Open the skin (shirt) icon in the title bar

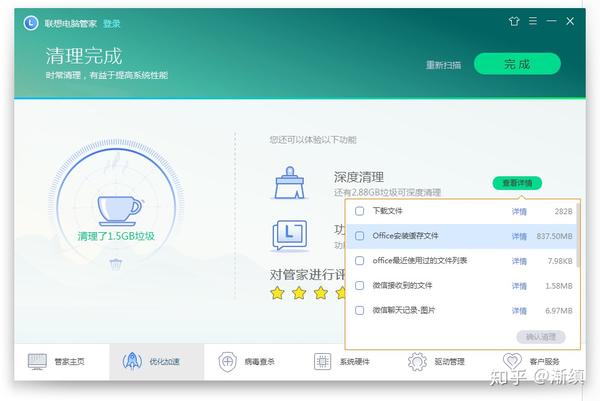[x=514, y=21]
